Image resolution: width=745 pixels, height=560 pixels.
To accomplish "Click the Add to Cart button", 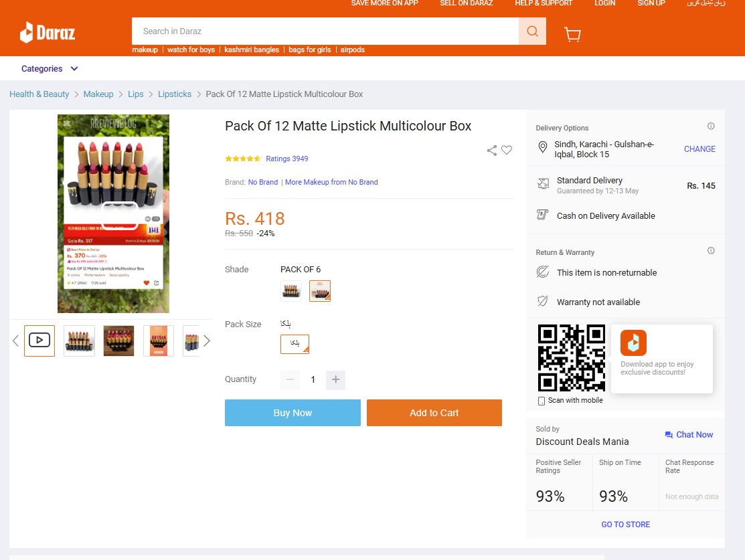I will [x=434, y=413].
